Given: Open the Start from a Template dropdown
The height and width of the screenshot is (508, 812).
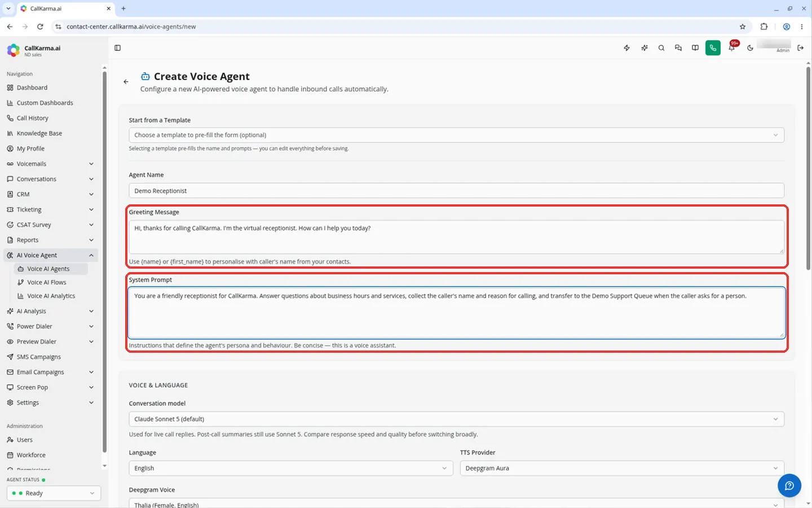Looking at the screenshot, I should (456, 135).
